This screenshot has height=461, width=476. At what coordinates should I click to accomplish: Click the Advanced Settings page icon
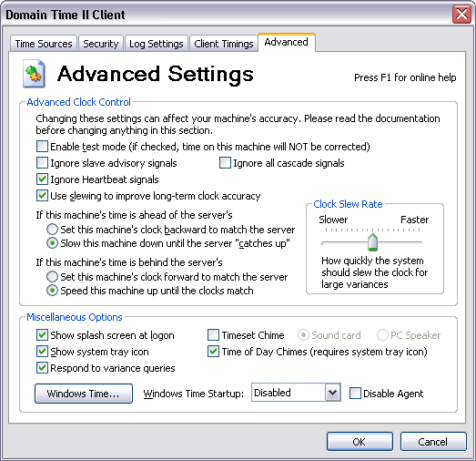coord(34,74)
